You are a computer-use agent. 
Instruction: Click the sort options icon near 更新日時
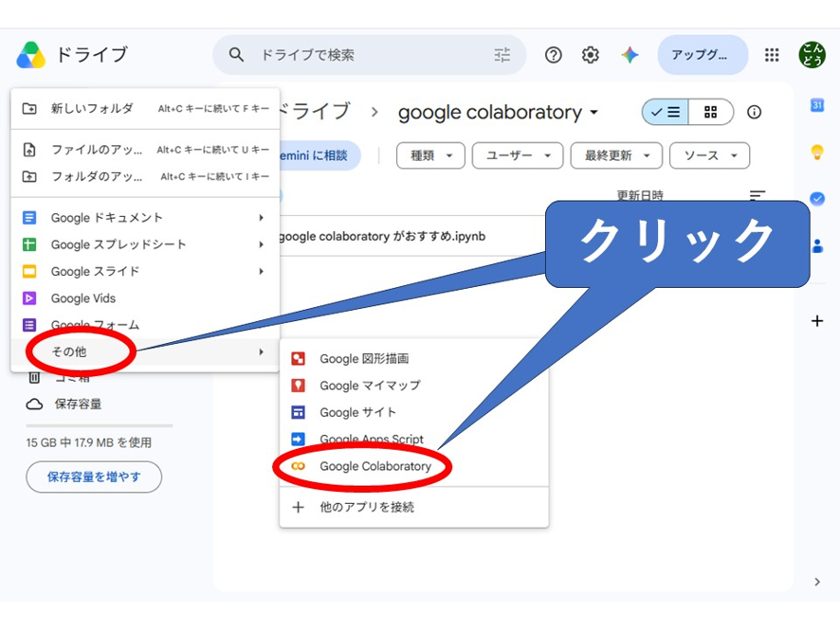coord(757,195)
